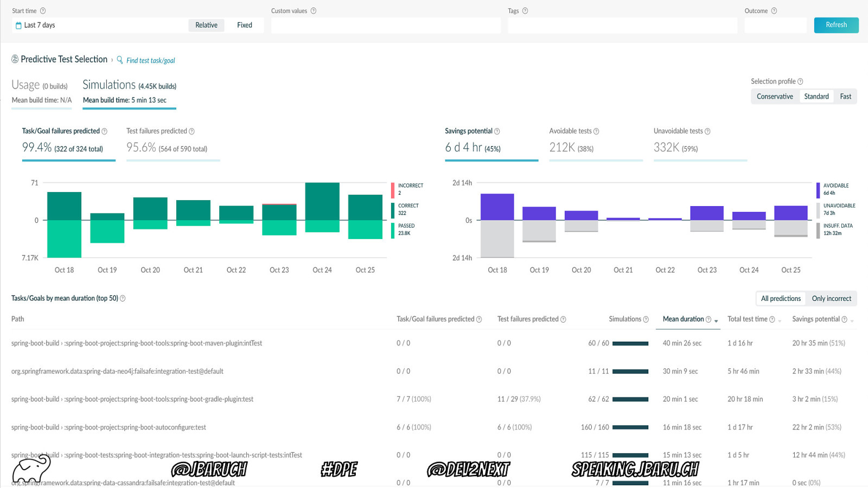Viewport: 868px width, 488px height.
Task: Choose the Fast selection profile
Action: point(846,97)
